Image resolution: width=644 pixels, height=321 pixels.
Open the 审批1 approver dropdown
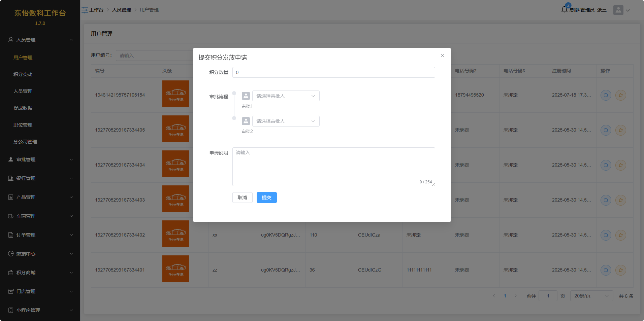click(286, 96)
